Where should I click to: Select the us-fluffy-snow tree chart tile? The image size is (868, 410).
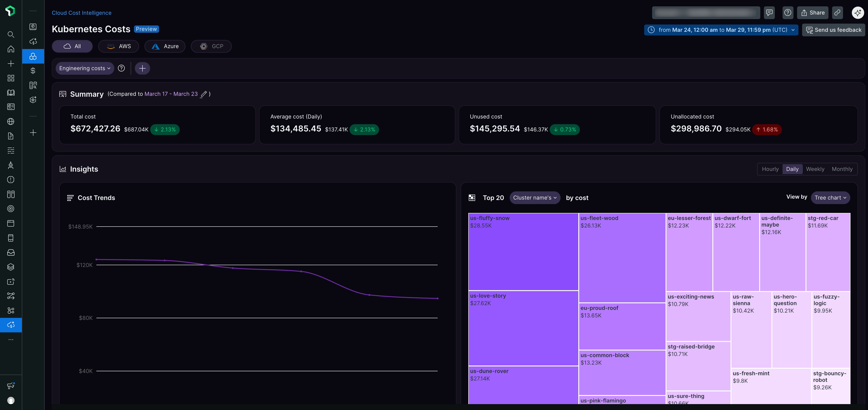523,252
